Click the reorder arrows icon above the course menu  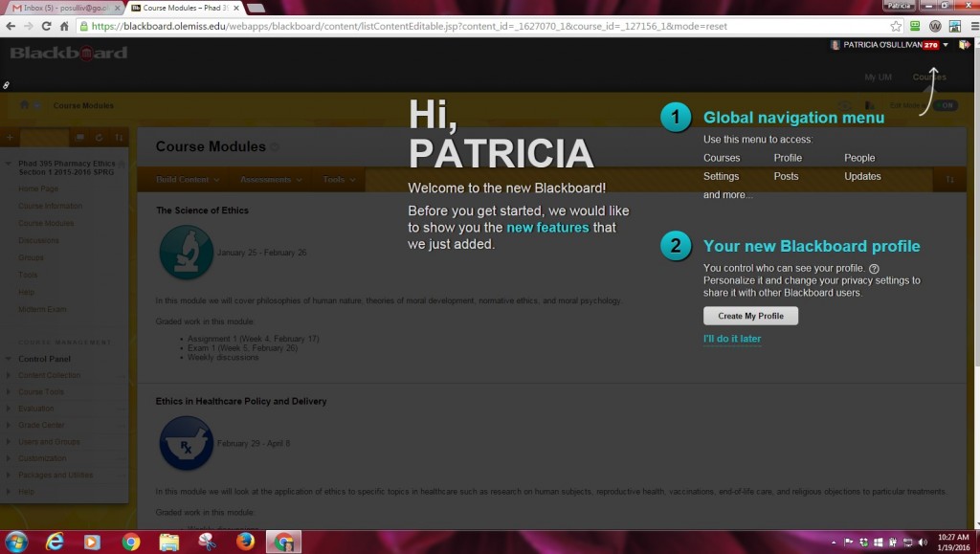coord(119,138)
